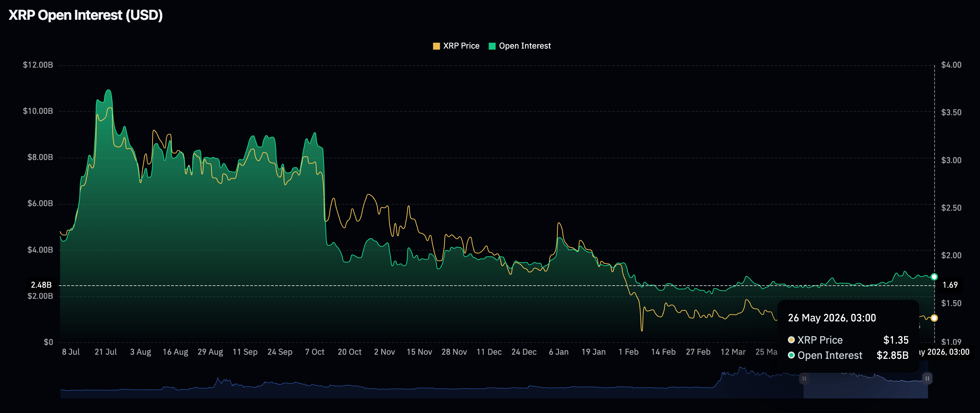
Task: Click the 6 Jan date label
Action: 559,352
